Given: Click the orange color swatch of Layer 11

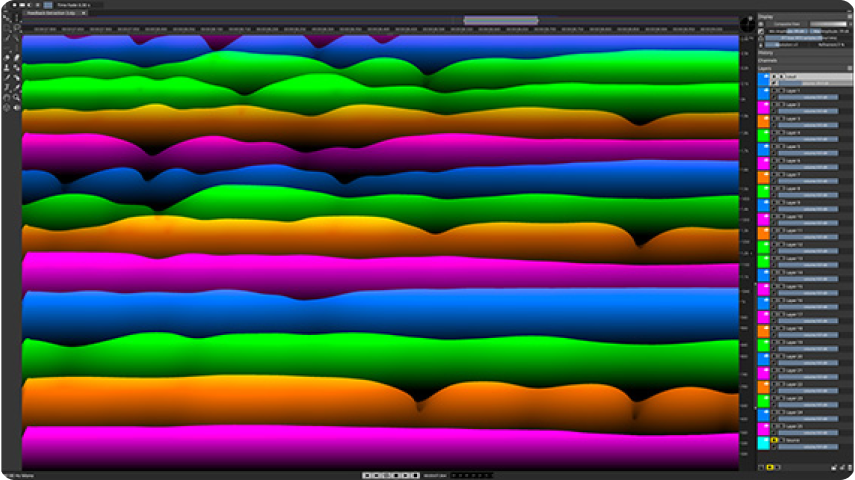Looking at the screenshot, I should point(763,231).
